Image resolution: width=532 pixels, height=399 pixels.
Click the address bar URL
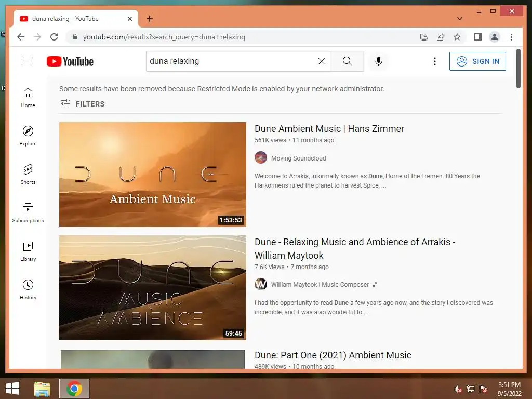coord(164,37)
